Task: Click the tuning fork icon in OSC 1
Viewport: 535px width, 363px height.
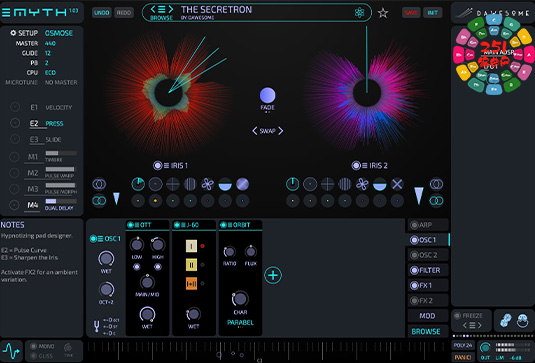Action: point(97,326)
